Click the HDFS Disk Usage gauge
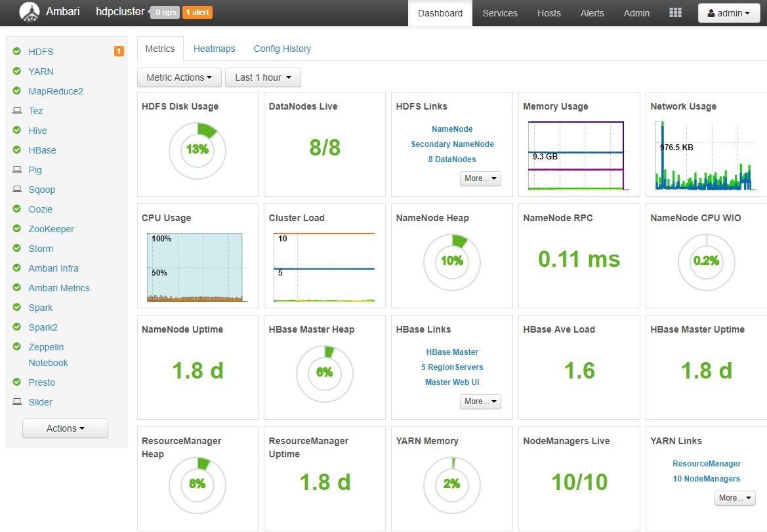This screenshot has height=532, width=767. (x=197, y=150)
